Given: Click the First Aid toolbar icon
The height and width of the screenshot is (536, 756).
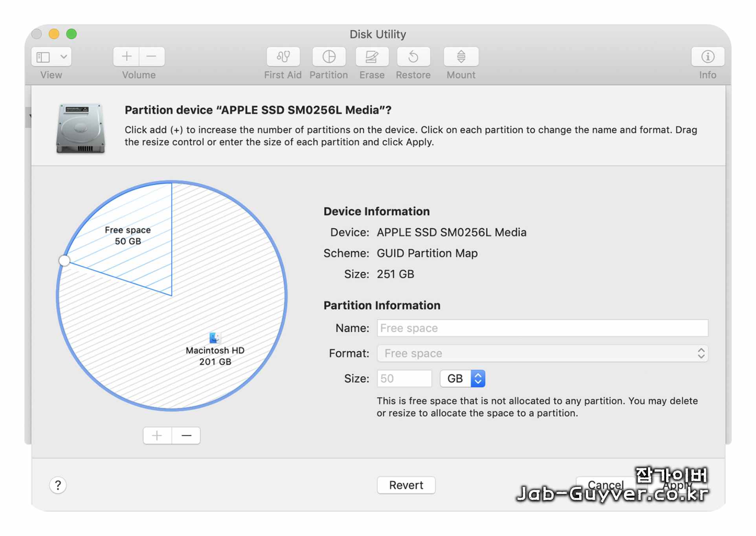Looking at the screenshot, I should [283, 57].
